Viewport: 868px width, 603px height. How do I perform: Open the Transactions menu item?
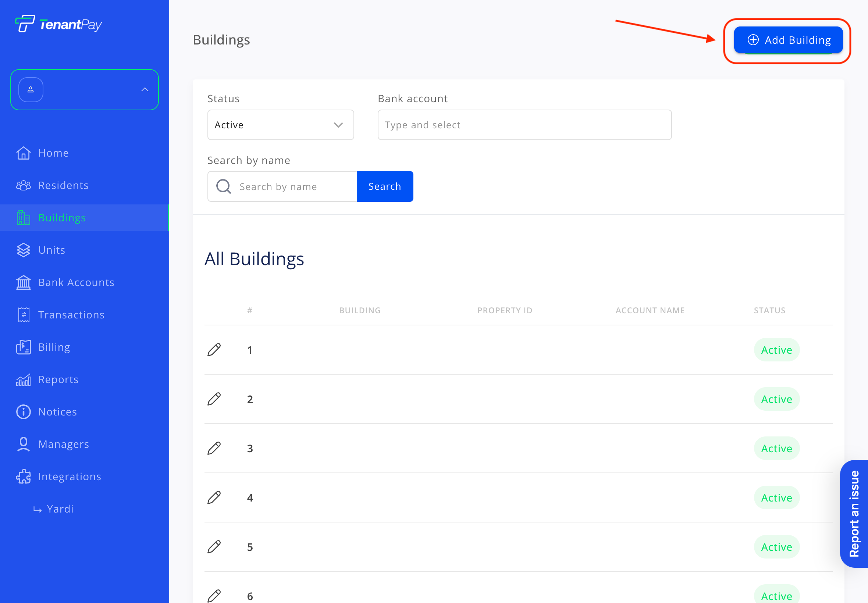(x=71, y=315)
